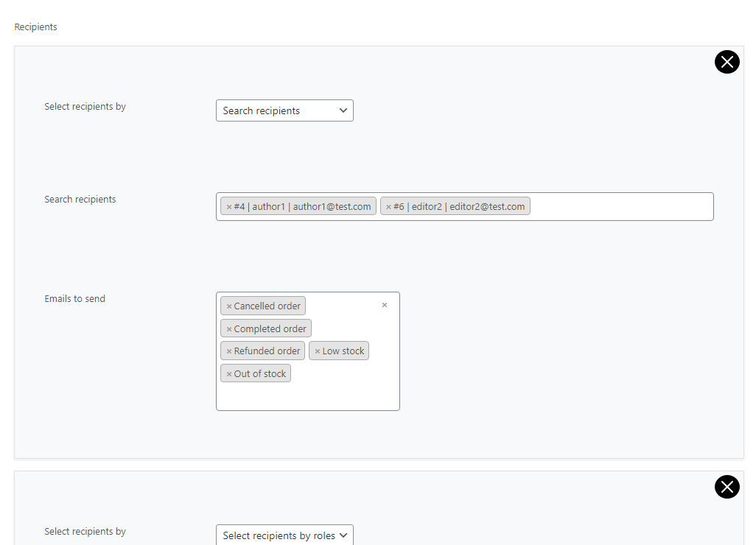Click the Completed order tag label
The height and width of the screenshot is (545, 756).
[x=270, y=329]
